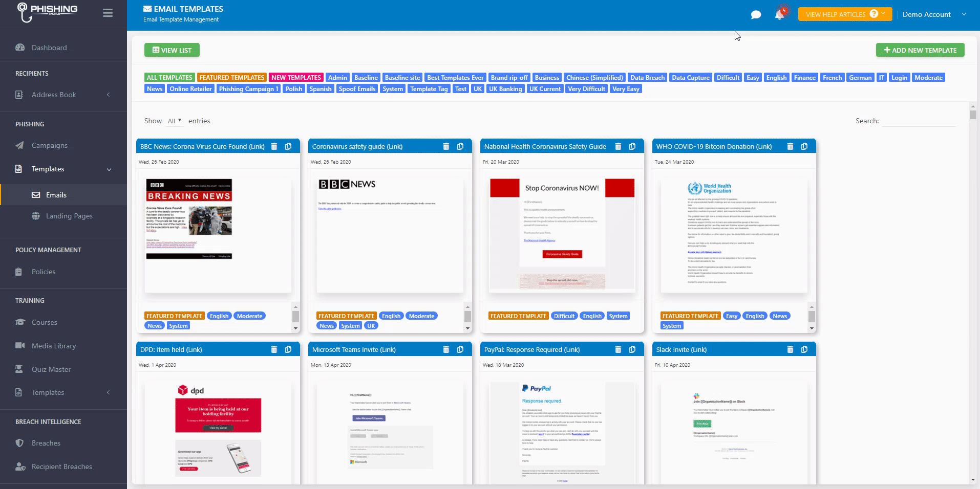The height and width of the screenshot is (489, 980).
Task: Click the Coronavirus safety guide tags scrollbar
Action: point(467,317)
